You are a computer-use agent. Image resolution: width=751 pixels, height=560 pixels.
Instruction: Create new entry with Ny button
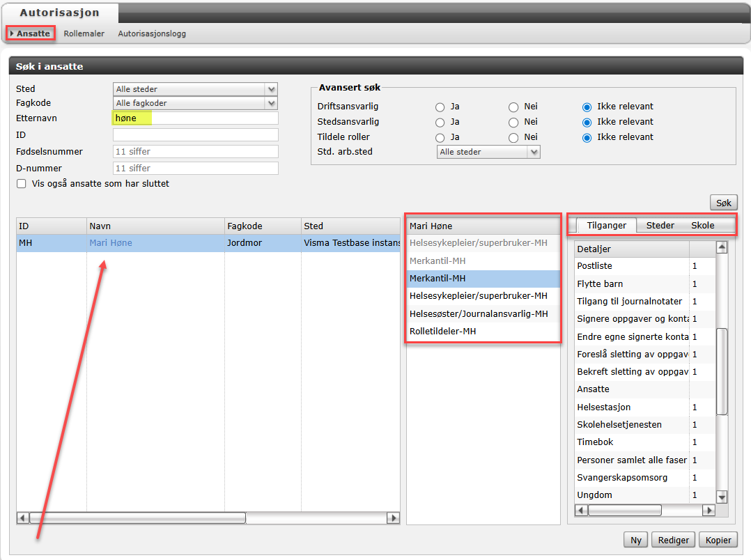click(x=636, y=540)
